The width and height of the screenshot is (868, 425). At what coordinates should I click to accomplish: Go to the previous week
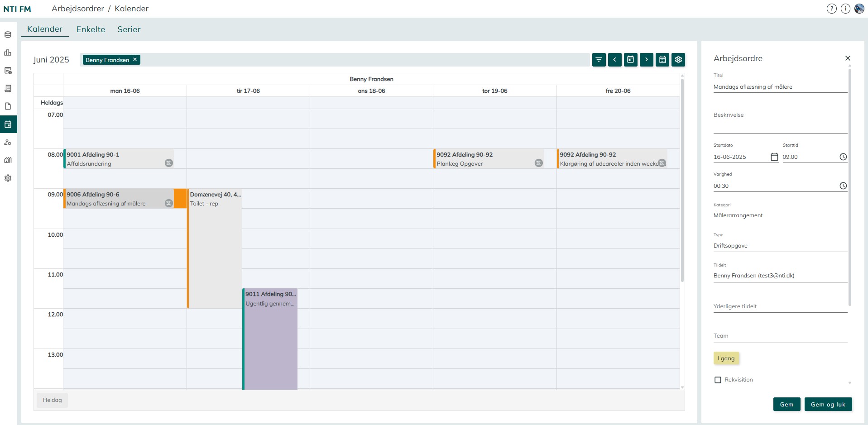coord(614,60)
